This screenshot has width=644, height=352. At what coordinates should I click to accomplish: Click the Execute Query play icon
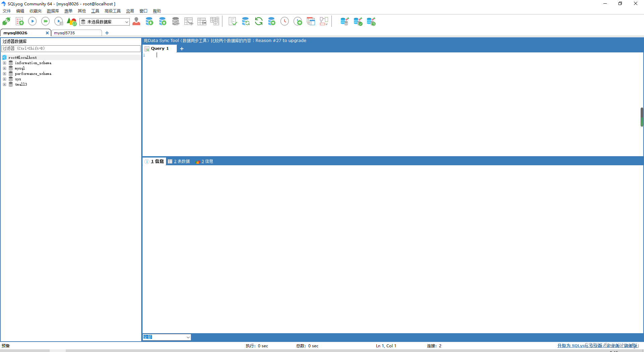[33, 21]
